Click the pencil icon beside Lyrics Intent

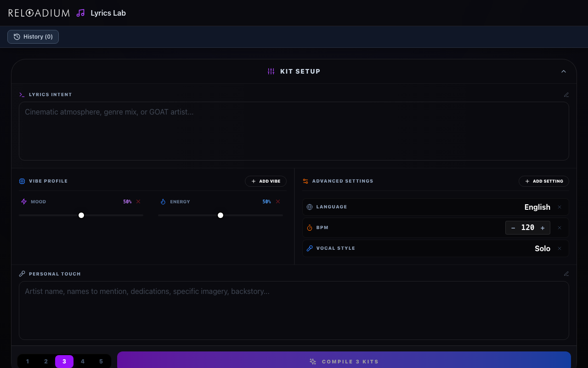pyautogui.click(x=566, y=95)
